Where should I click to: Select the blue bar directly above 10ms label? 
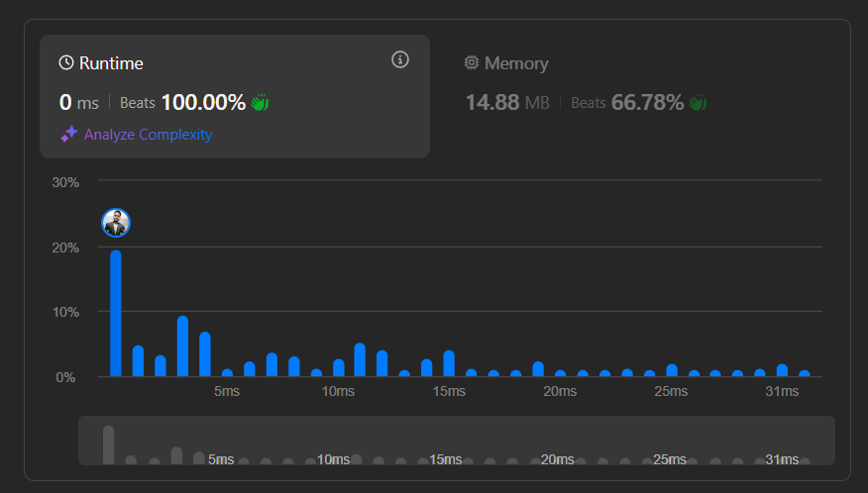tap(338, 367)
